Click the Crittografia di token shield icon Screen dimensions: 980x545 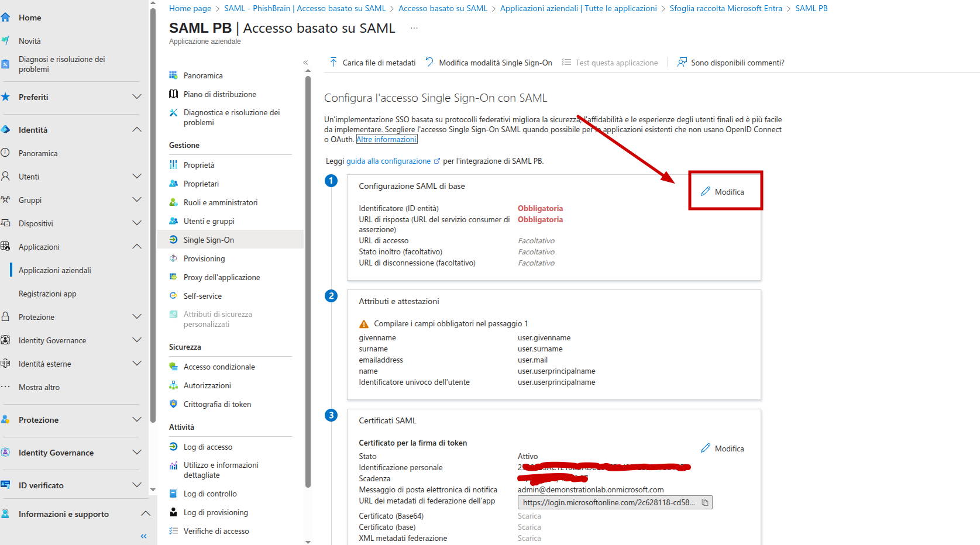173,404
